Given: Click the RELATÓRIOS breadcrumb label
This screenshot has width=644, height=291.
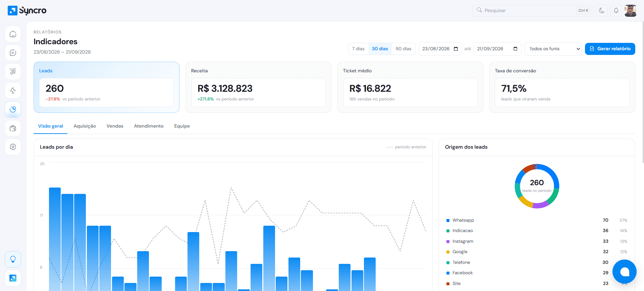Looking at the screenshot, I should click(47, 32).
